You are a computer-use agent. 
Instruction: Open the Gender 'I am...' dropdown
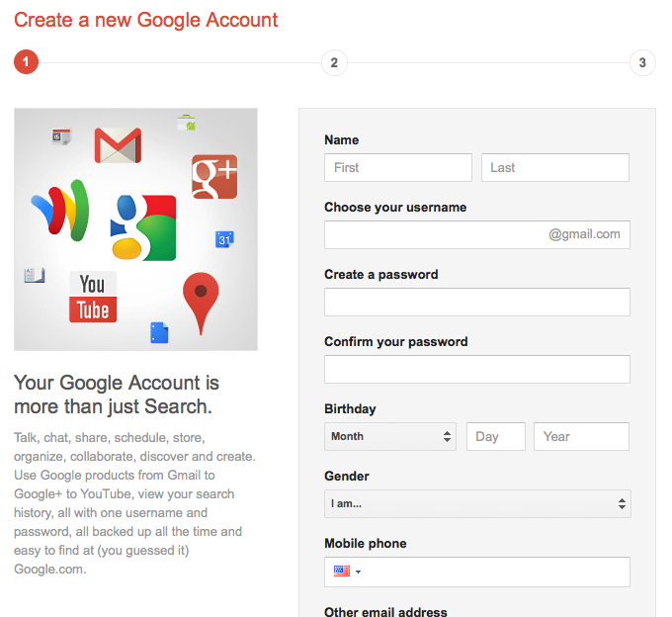[x=477, y=504]
